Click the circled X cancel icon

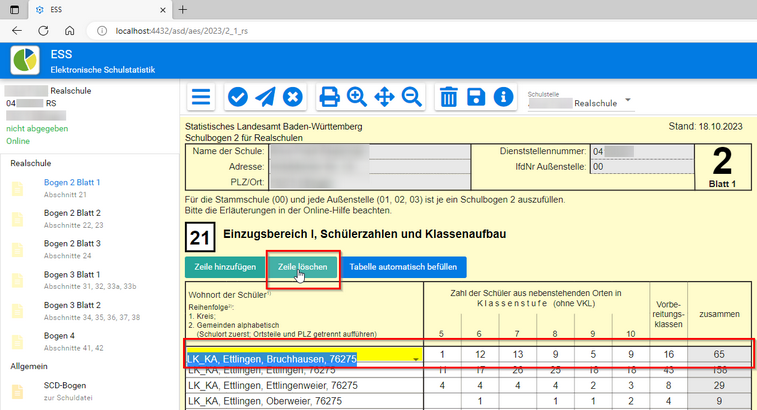coord(292,97)
